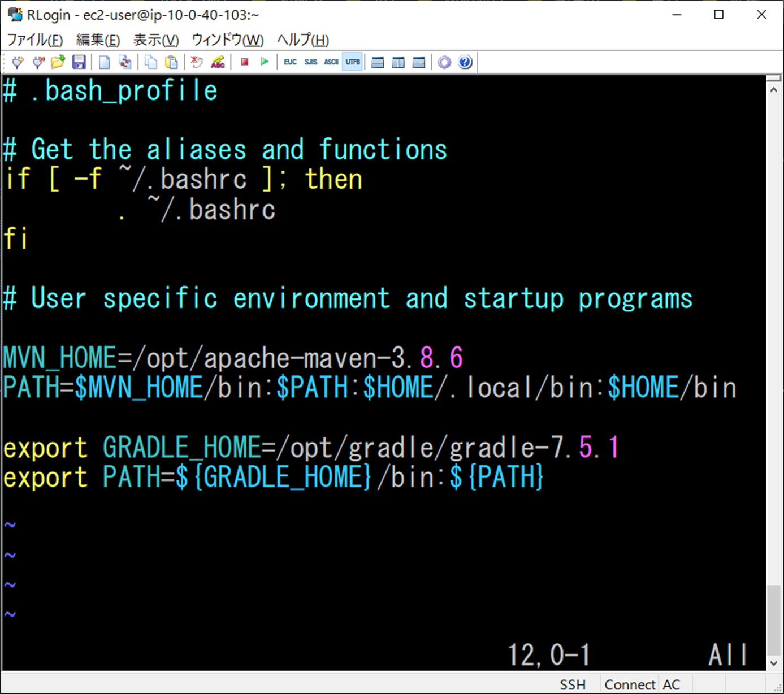Click '${GRADLE_HOME}' in the export PATH line

[x=274, y=478]
